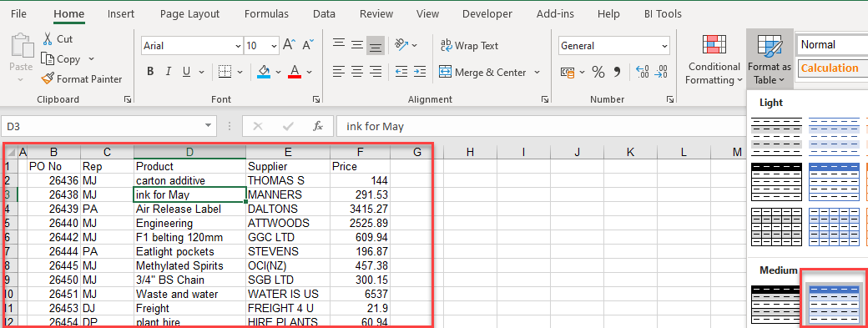Click the Orientation angled text icon

pos(401,45)
